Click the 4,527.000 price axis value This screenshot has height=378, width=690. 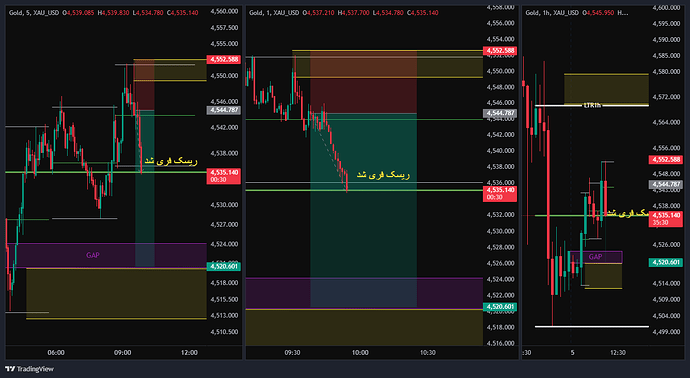coord(224,224)
